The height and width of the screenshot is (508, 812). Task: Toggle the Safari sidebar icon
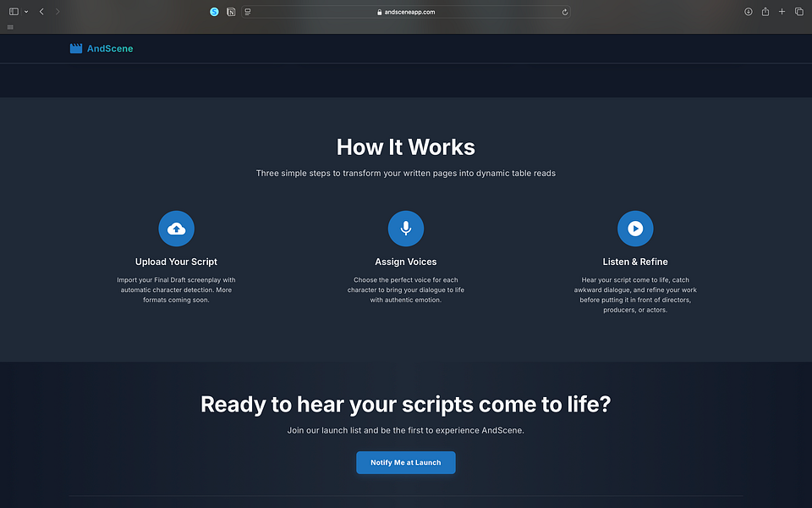14,11
